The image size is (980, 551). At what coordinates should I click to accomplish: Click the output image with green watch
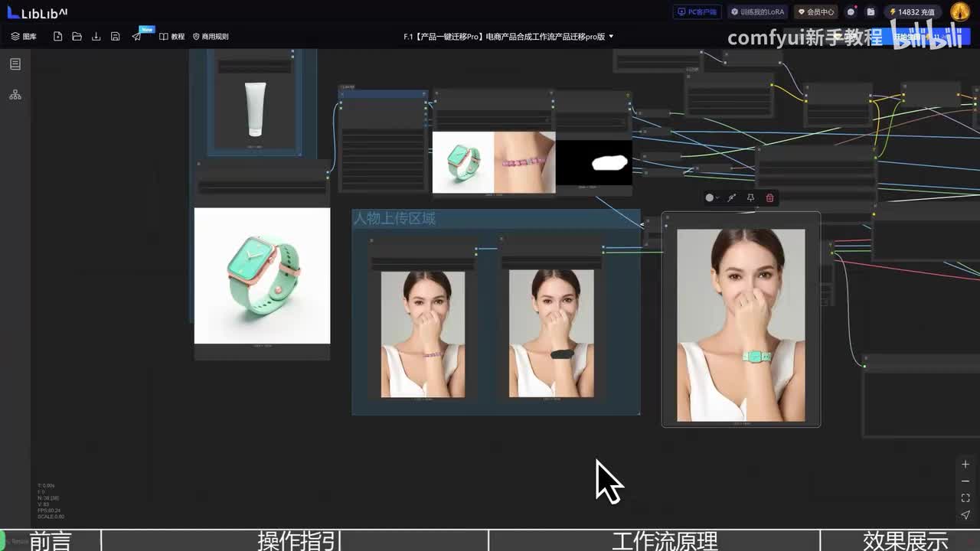pos(741,325)
